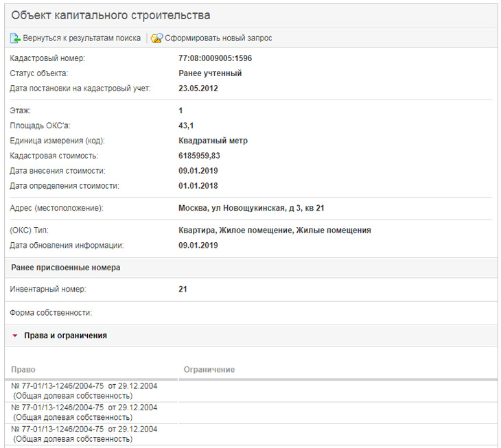This screenshot has height=448, width=501.
Task: Click the status value 'Ранее учтенный'
Action: (210, 73)
